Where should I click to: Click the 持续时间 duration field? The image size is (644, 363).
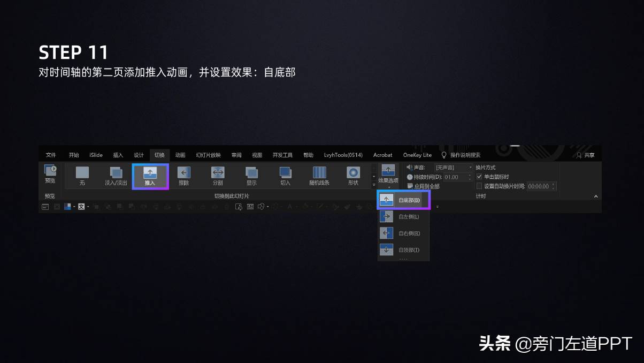[x=455, y=177]
